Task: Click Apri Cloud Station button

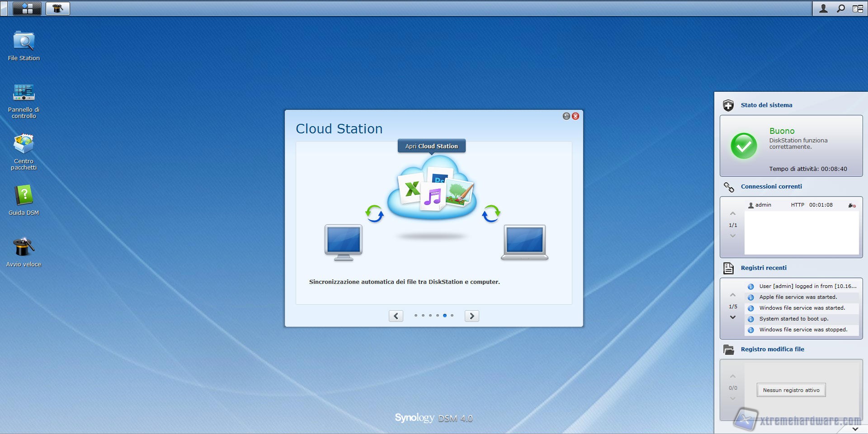Action: [x=431, y=146]
